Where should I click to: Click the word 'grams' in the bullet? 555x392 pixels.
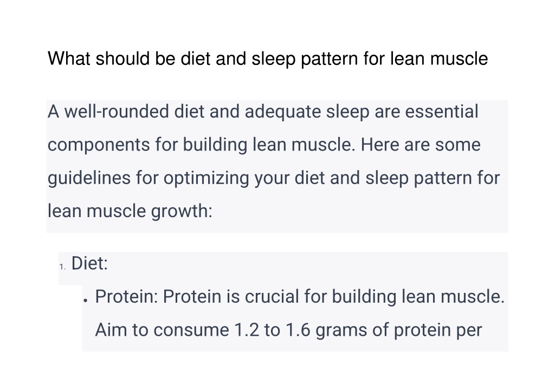coord(341,330)
